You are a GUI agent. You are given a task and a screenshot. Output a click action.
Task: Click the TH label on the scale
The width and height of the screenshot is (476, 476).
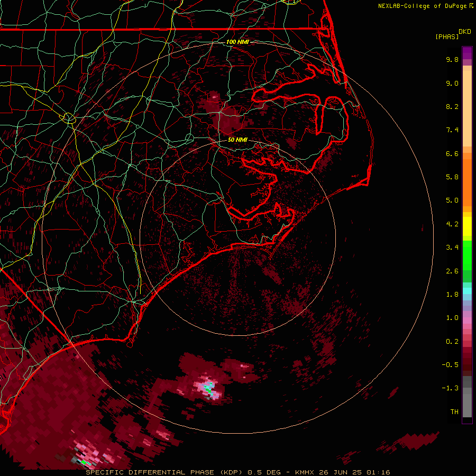pos(454,412)
